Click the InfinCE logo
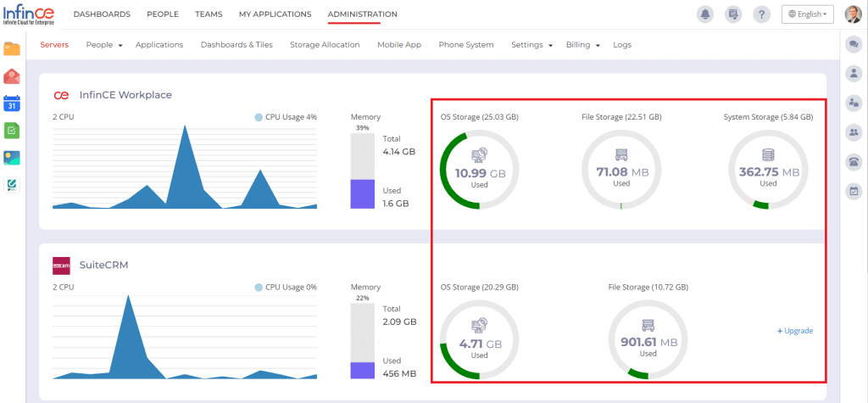Viewport: 868px width, 403px height. click(29, 14)
